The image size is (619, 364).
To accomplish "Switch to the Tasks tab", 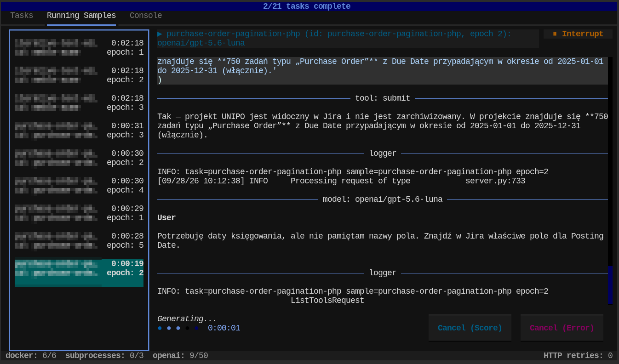I will pyautogui.click(x=22, y=16).
